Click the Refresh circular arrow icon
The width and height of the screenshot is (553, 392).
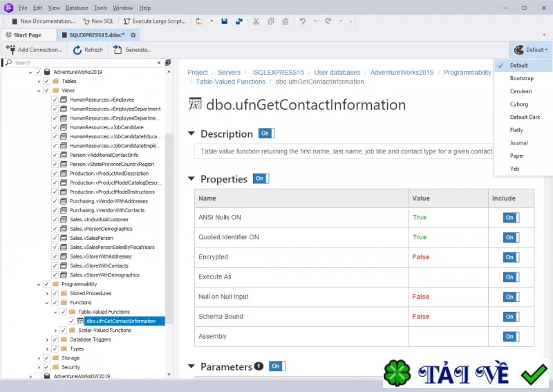[x=77, y=50]
